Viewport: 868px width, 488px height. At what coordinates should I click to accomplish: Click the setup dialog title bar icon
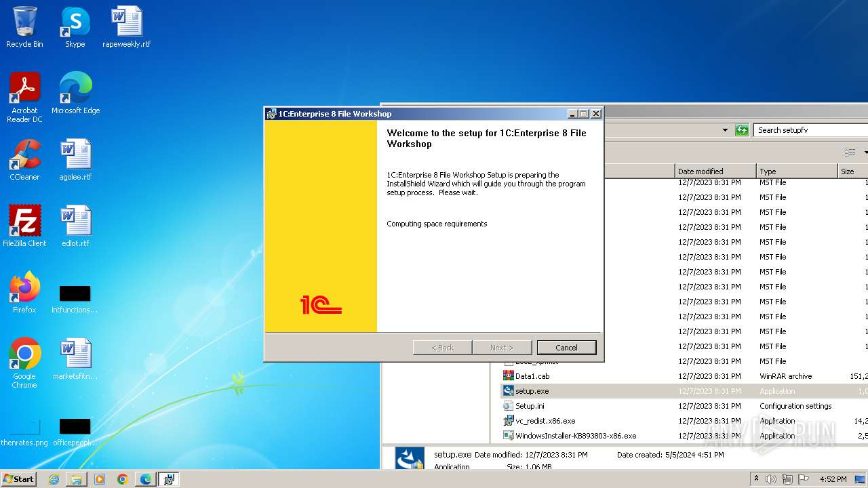pos(271,114)
